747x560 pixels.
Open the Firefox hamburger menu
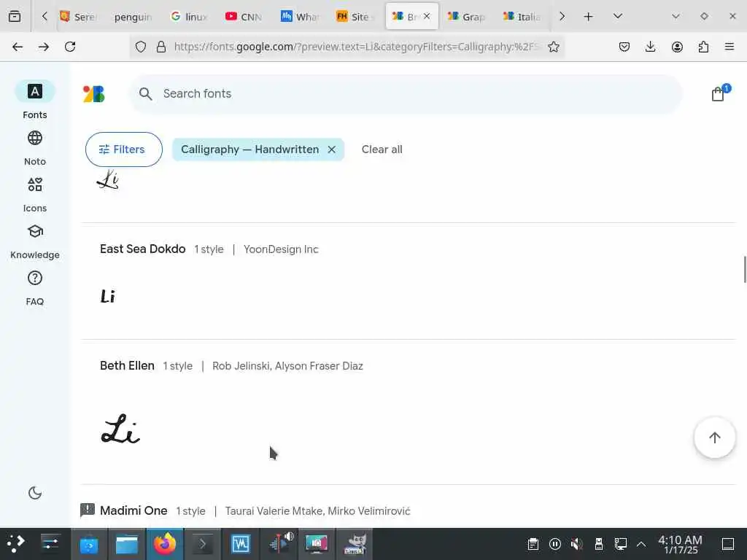[729, 47]
